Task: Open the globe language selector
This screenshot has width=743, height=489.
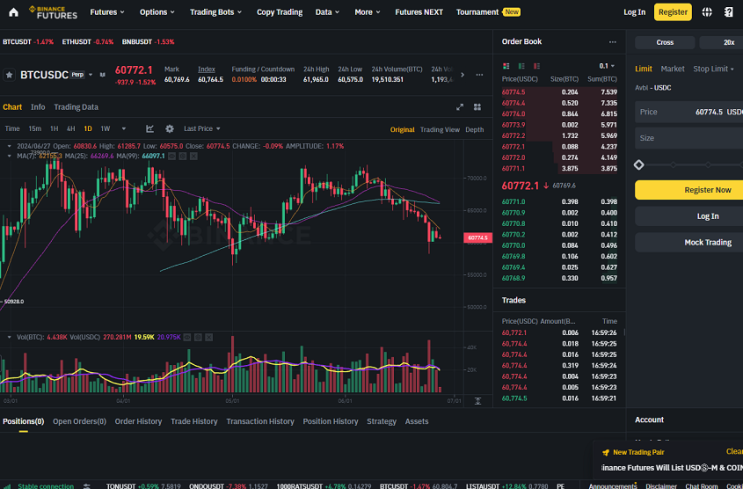Action: [707, 12]
